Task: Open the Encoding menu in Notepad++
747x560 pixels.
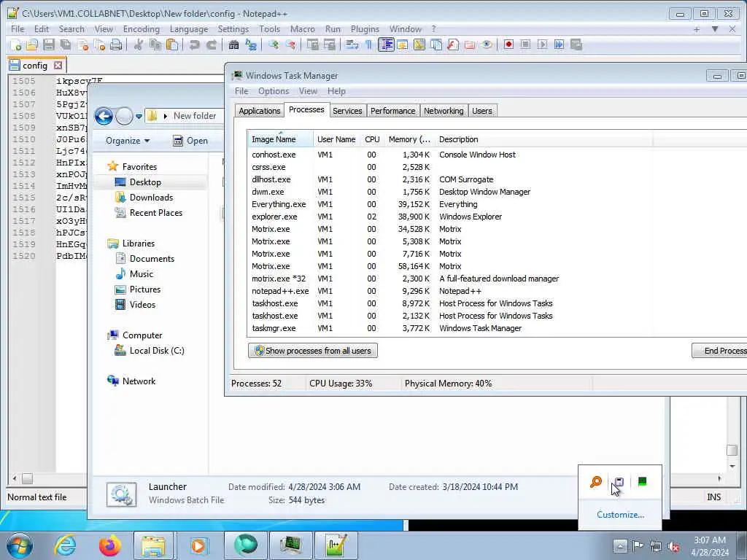Action: pos(141,29)
